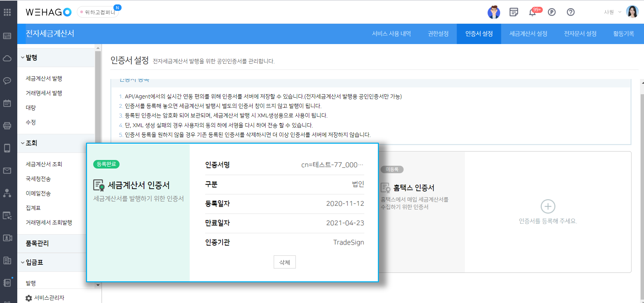Open 서비스관리자 link
Viewport: 644px width, 303px height.
pyautogui.click(x=49, y=298)
